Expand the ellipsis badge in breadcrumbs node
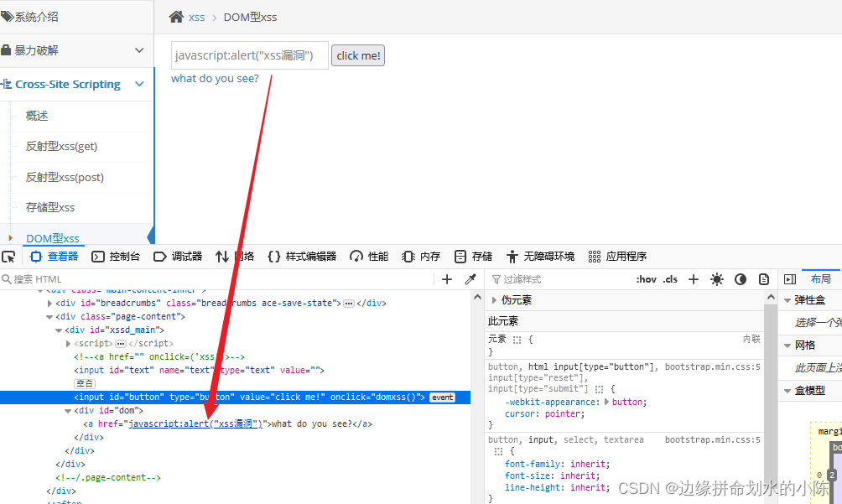 [349, 304]
